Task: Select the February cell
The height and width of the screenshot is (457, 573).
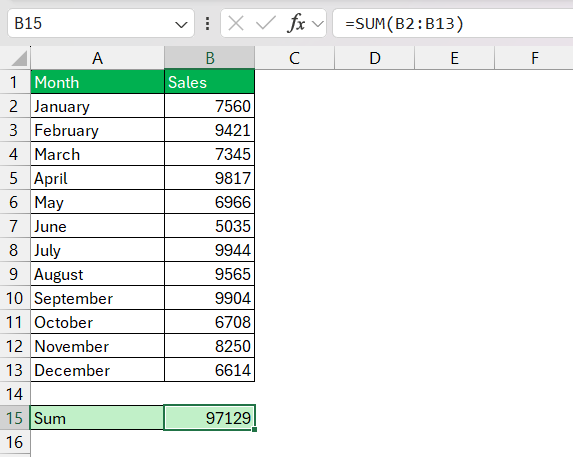Action: [x=98, y=130]
